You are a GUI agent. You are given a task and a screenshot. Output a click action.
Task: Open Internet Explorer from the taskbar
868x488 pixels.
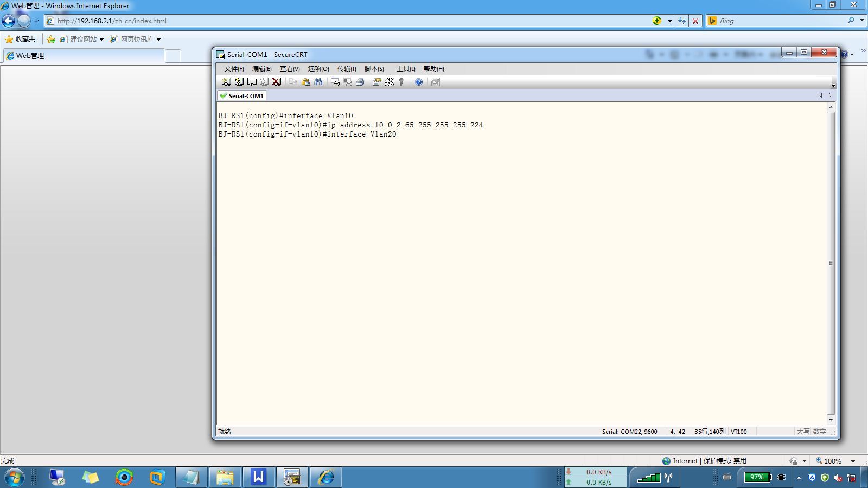(325, 477)
